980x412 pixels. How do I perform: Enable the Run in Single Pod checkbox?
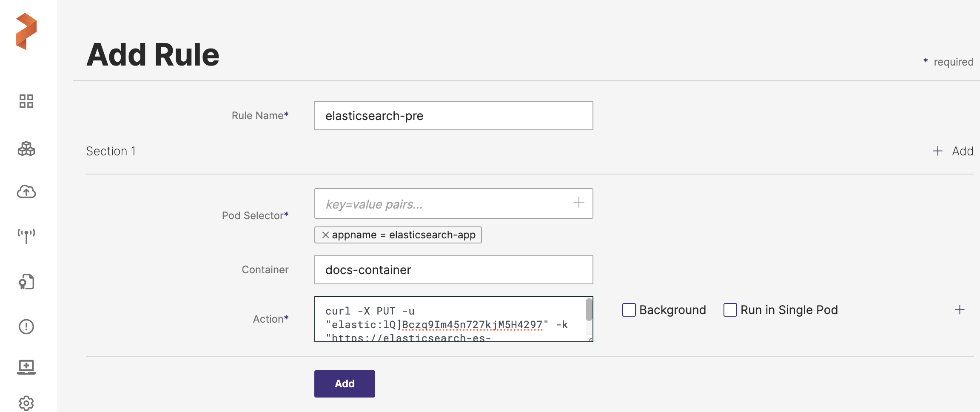pos(730,310)
